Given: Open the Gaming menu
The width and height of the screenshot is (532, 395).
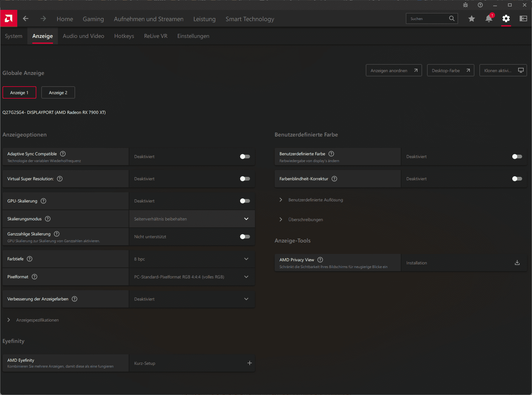Looking at the screenshot, I should point(93,19).
